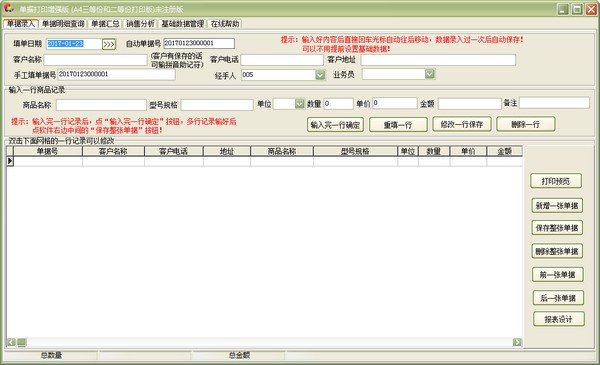
Task: Open the 单位 unit dropdown
Action: coord(300,104)
